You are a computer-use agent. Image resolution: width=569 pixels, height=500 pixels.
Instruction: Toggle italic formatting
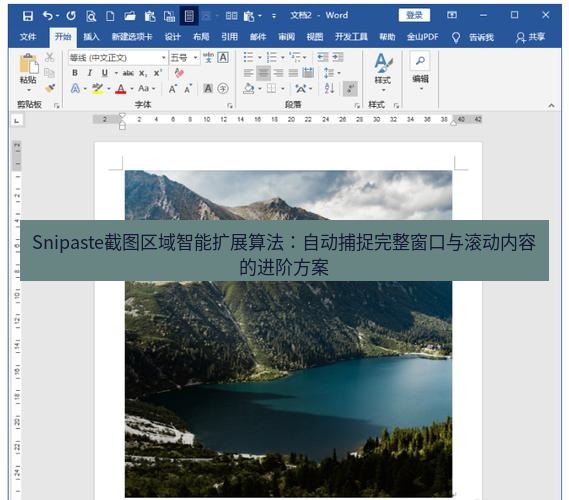[90, 73]
